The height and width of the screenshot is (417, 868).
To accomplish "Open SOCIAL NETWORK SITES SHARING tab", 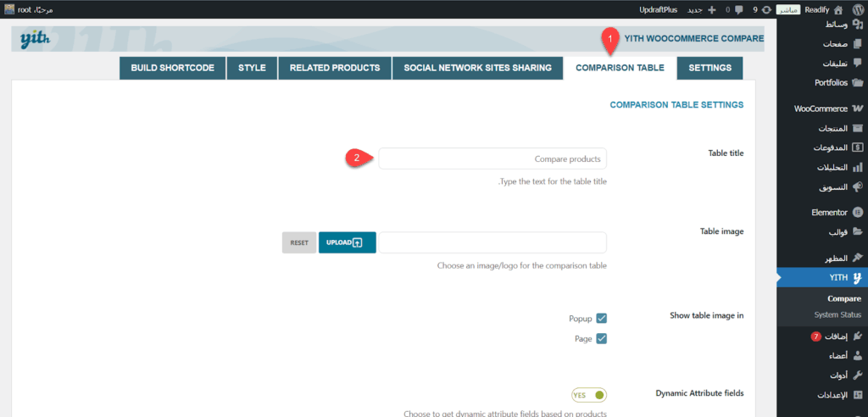I will [x=478, y=68].
